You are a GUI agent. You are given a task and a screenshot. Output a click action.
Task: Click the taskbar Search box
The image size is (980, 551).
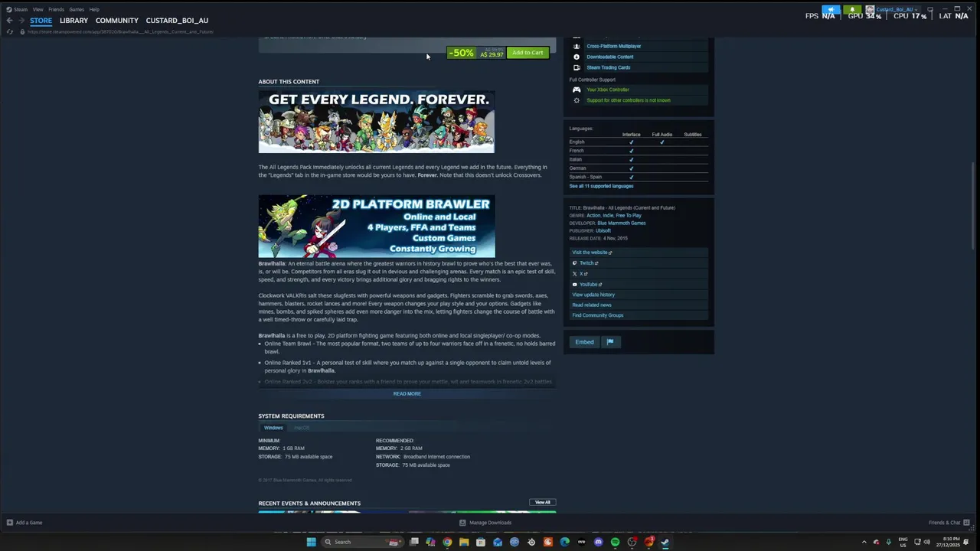point(363,542)
